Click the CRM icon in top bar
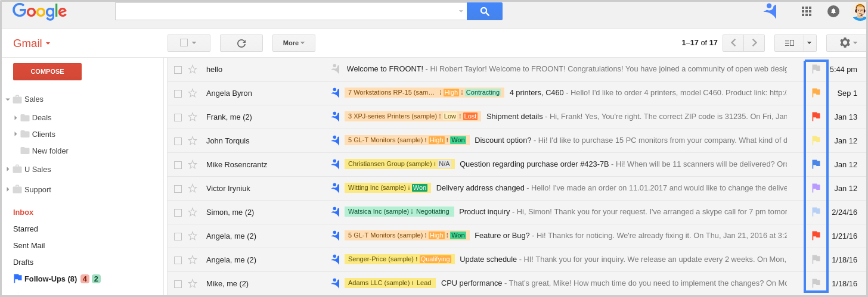868x297 pixels. [x=770, y=11]
